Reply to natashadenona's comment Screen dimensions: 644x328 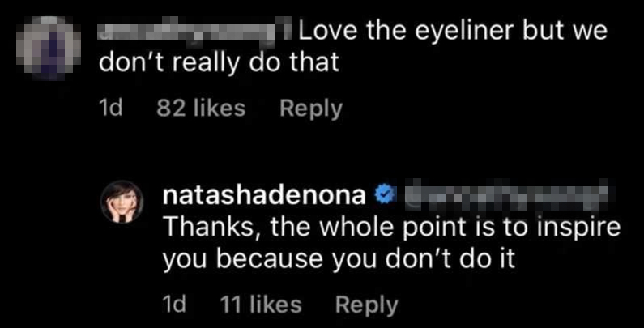[x=367, y=305]
